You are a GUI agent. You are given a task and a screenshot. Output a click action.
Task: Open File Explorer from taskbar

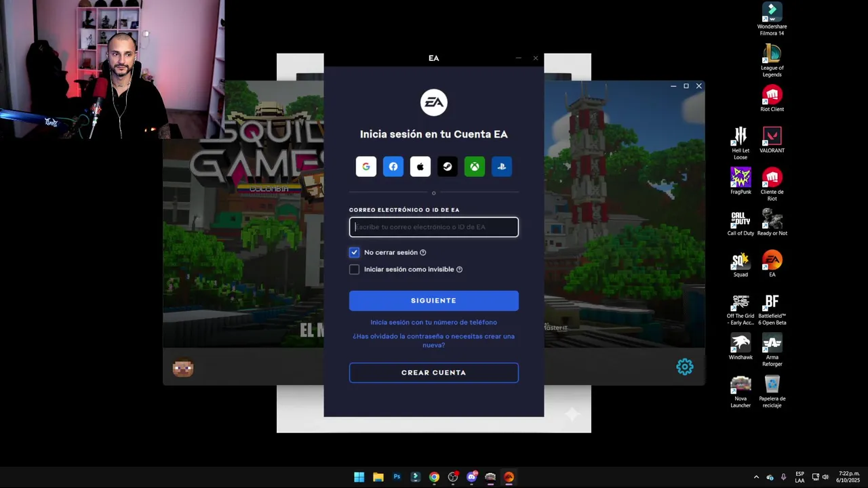tap(378, 477)
